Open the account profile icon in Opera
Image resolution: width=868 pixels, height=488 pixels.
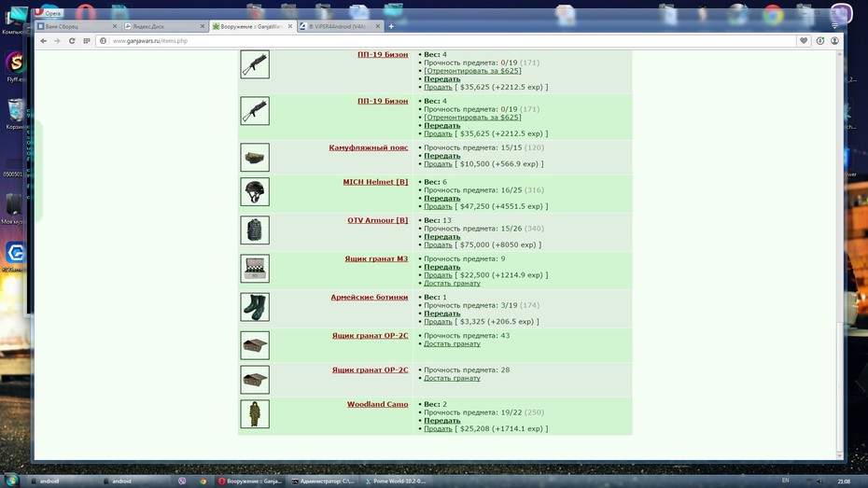pos(834,41)
